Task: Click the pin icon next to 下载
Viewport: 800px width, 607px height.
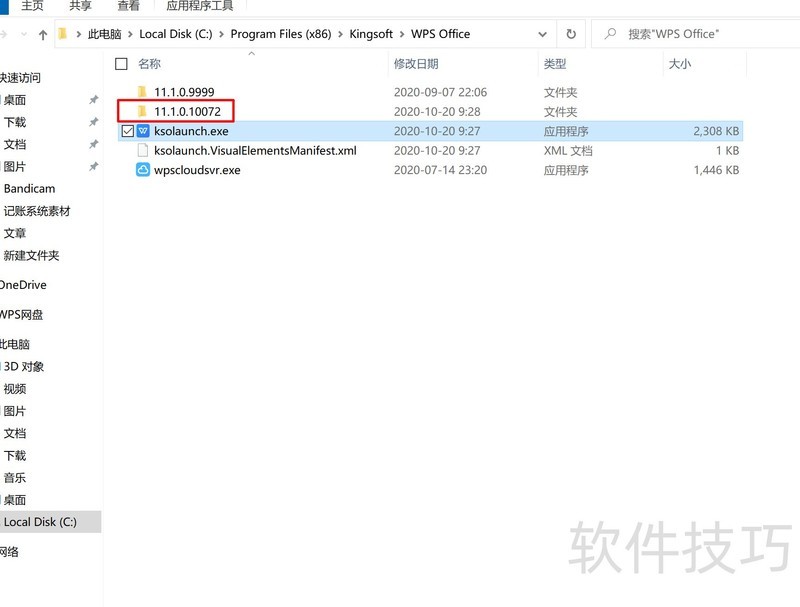Action: 93,122
